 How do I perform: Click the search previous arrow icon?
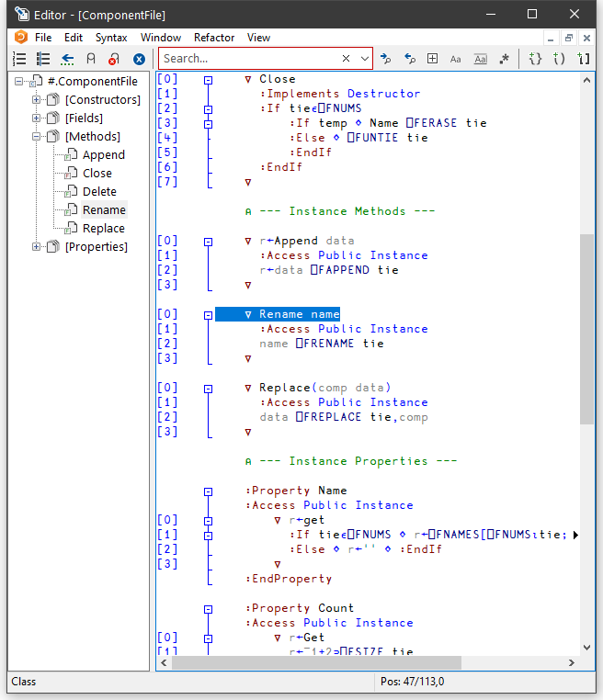click(410, 59)
